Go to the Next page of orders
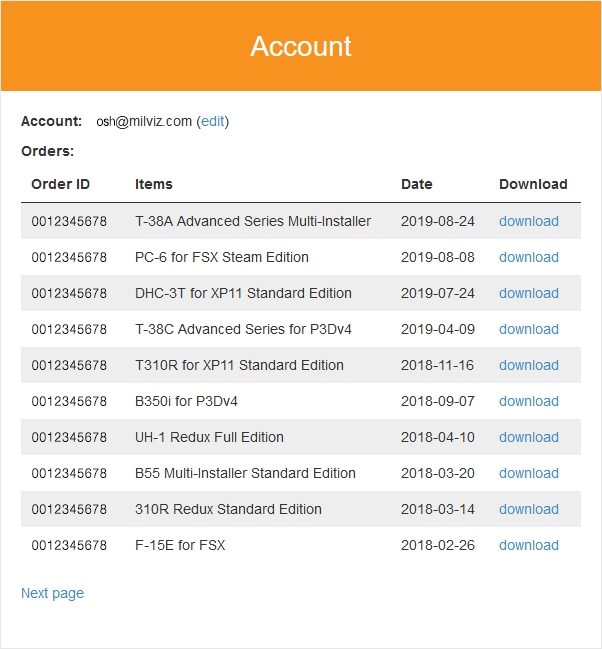The height and width of the screenshot is (649, 602). (52, 593)
